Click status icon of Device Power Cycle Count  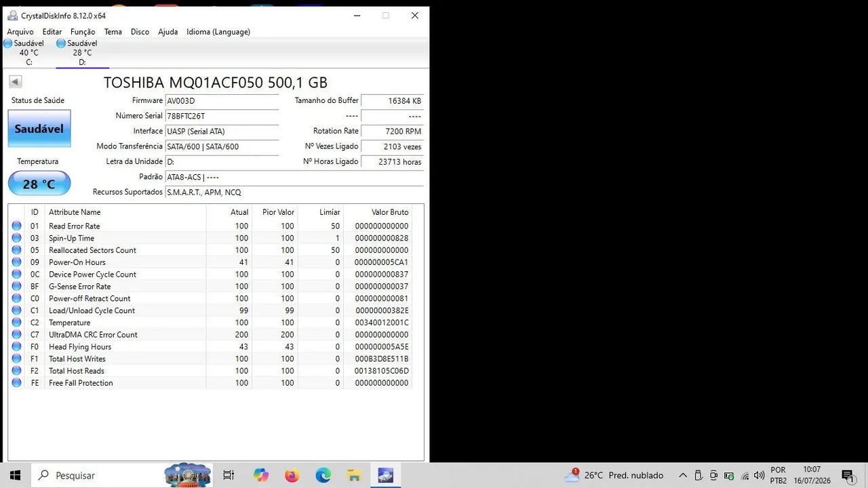click(x=16, y=274)
